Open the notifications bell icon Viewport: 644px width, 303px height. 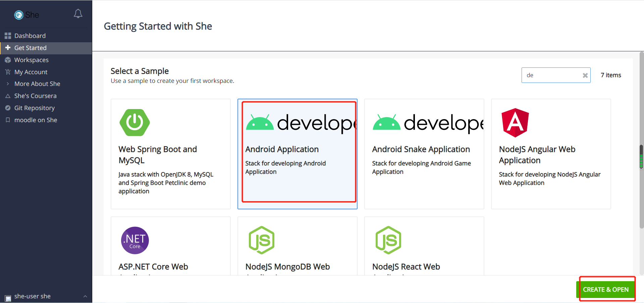pos(78,14)
